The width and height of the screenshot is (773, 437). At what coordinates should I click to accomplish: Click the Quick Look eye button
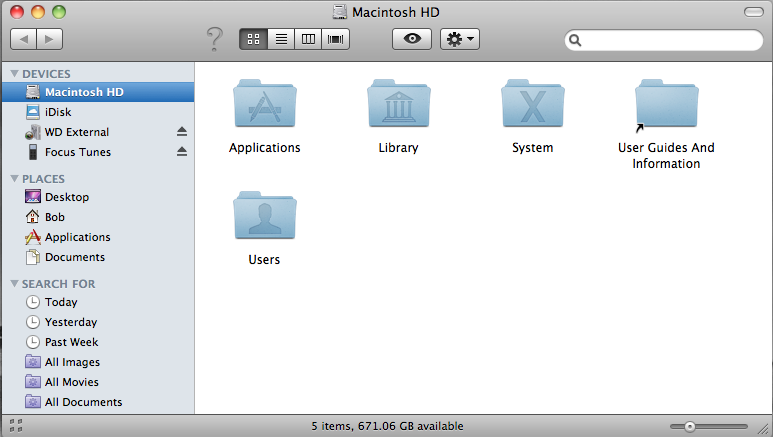[x=412, y=39]
